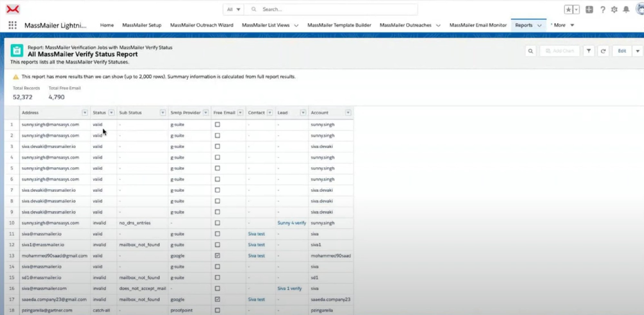Open the Smtp Provider column dropdown menu
Screen dimensions: 644x315
(x=206, y=113)
